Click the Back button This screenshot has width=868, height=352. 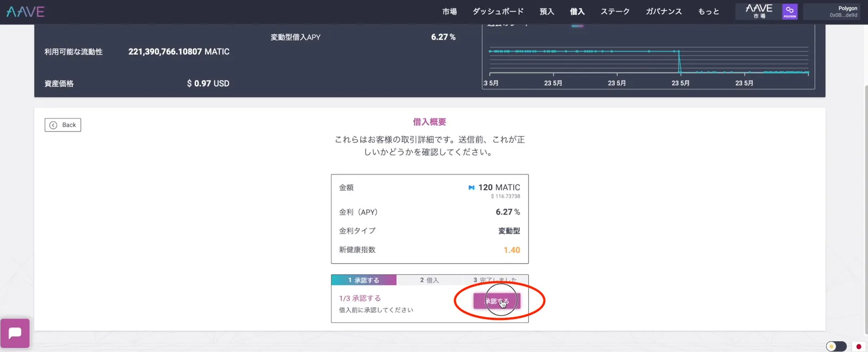[x=63, y=125]
